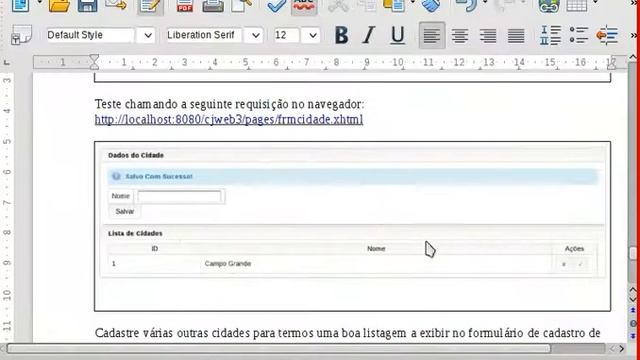Open the Navigation round button
The image size is (640, 360).
tap(633, 323)
